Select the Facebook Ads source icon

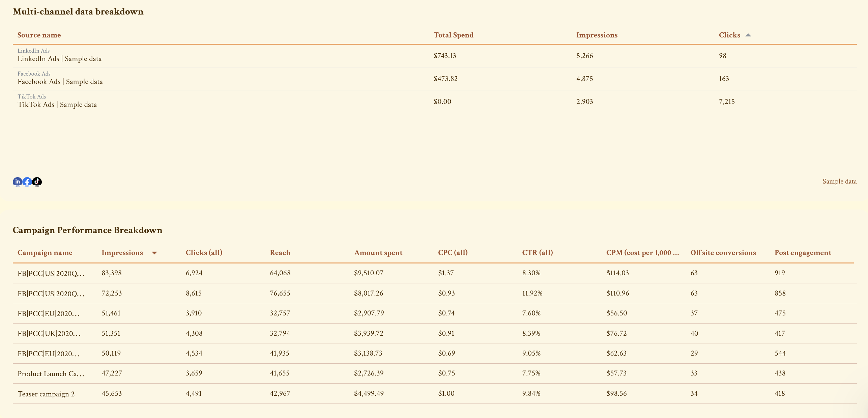(x=27, y=182)
